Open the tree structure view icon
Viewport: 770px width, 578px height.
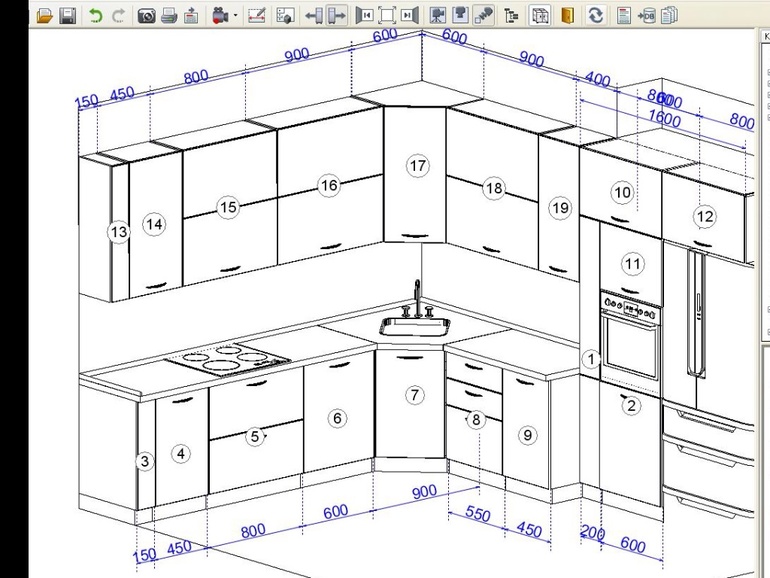coord(512,15)
